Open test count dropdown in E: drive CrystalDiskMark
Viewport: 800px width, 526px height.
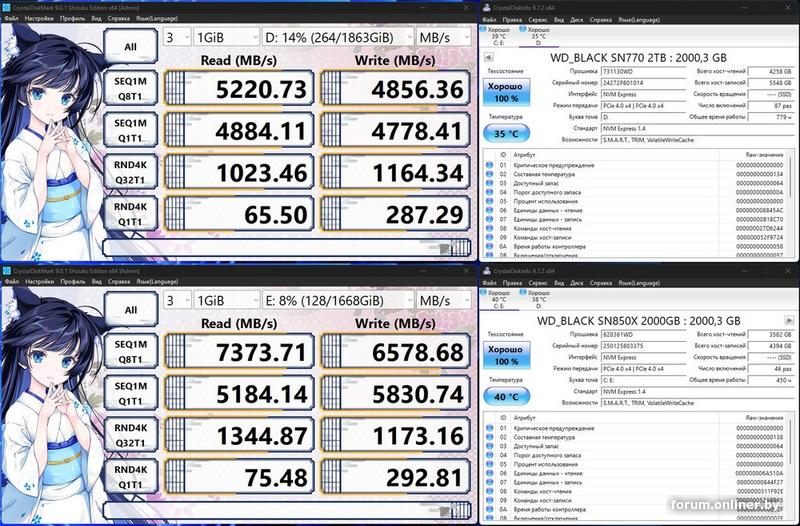pyautogui.click(x=177, y=300)
